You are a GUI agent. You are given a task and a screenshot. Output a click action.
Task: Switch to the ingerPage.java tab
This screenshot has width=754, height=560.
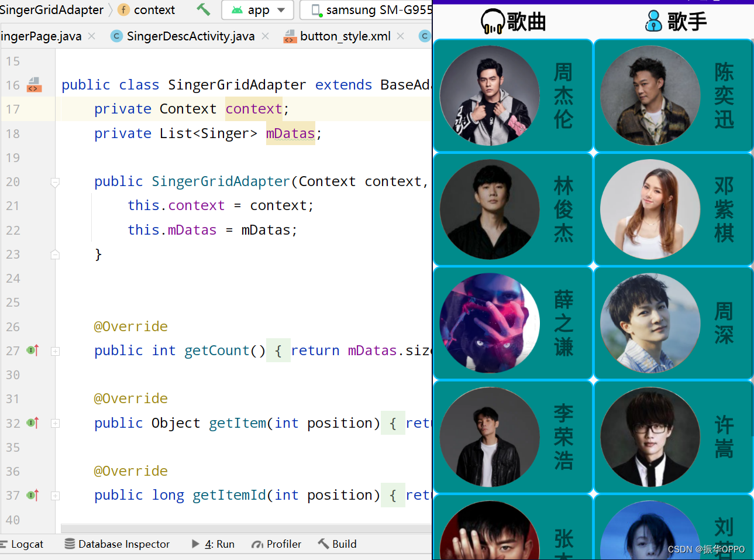click(41, 36)
